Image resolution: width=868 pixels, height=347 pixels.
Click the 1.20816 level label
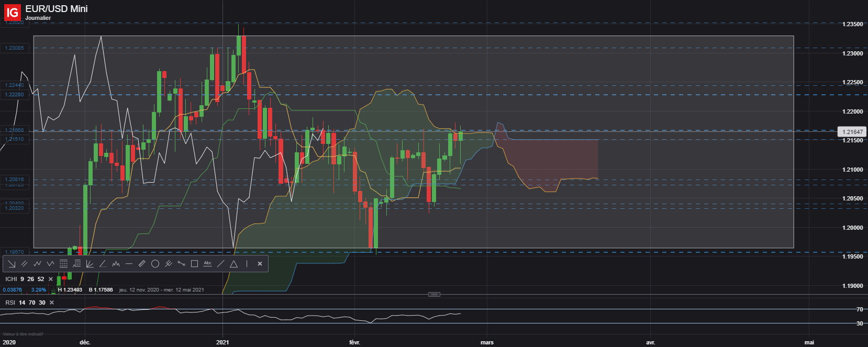pos(14,179)
